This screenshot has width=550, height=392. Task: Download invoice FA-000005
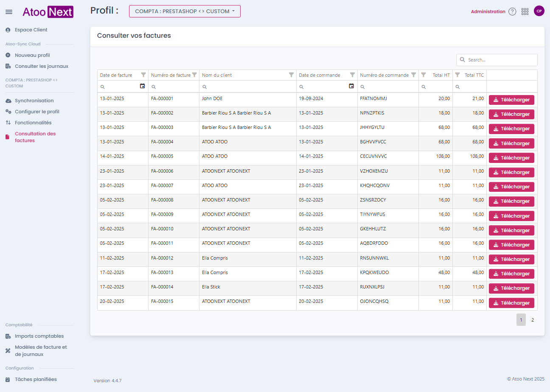511,158
